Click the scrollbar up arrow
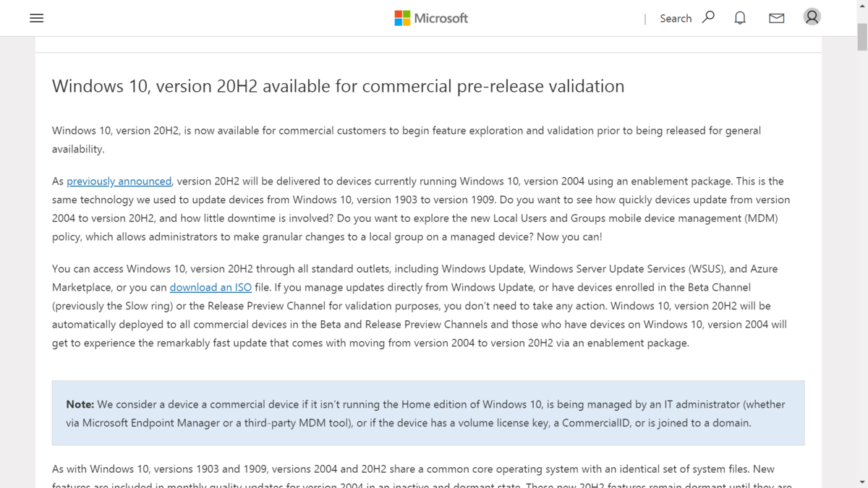Image resolution: width=868 pixels, height=488 pixels. [862, 6]
